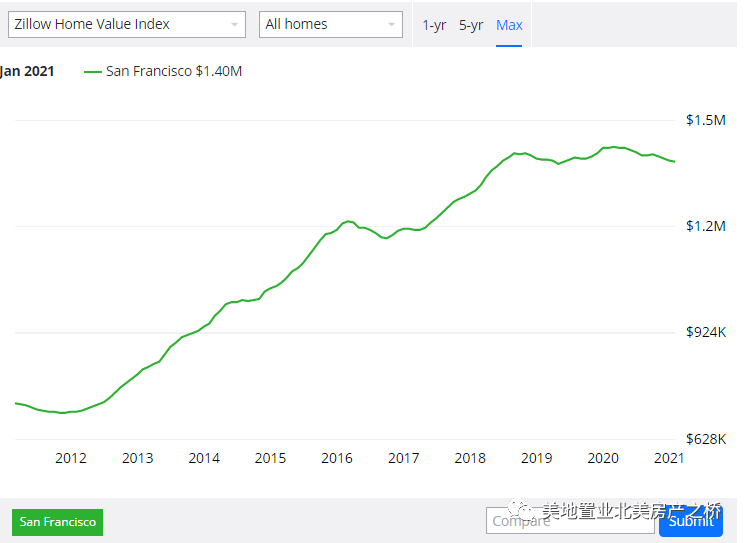Open the Zillow Home Value Index dropdown
Viewport: 745px width, 543px height.
coord(126,25)
